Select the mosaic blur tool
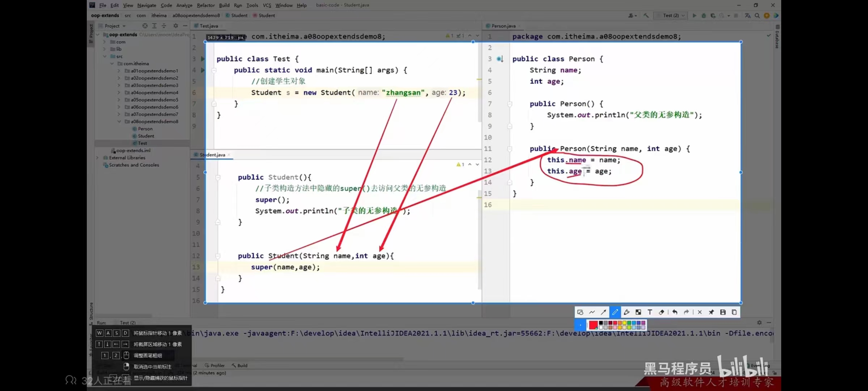Screen dimensions: 868x391 (x=638, y=312)
